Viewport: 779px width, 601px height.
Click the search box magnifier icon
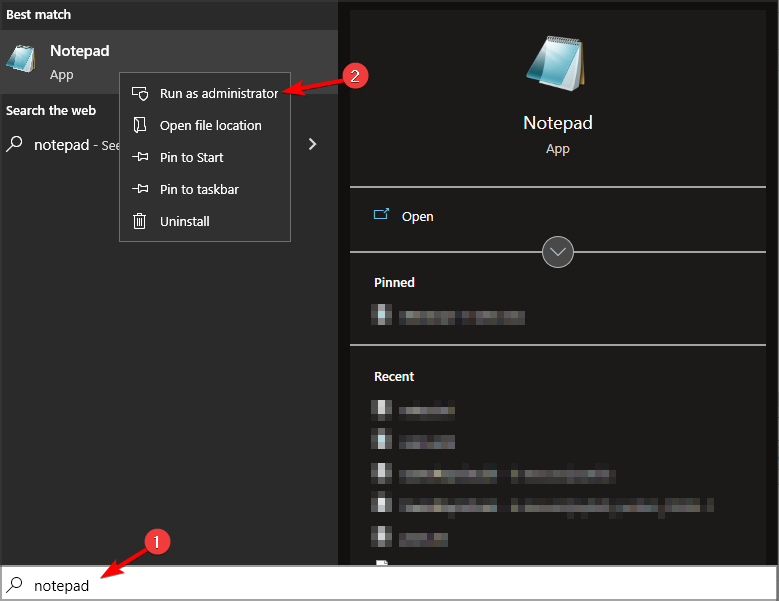click(x=14, y=585)
